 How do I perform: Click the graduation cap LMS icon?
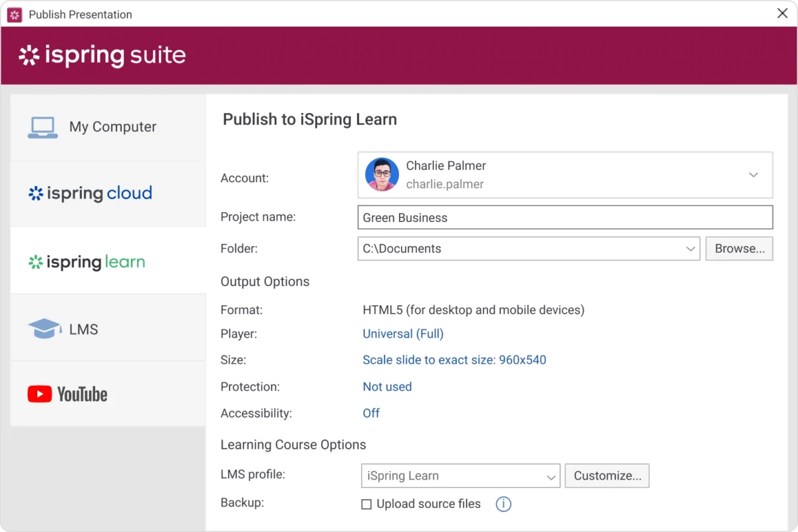coord(45,329)
